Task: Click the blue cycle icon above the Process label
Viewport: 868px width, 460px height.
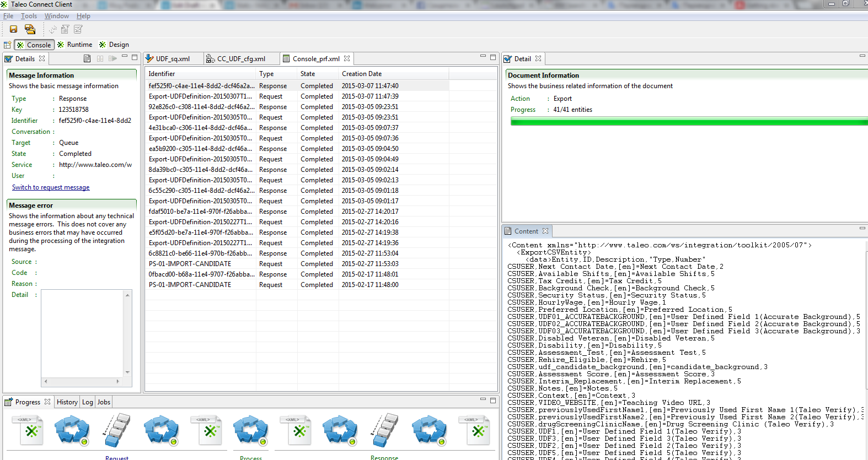Action: 250,430
